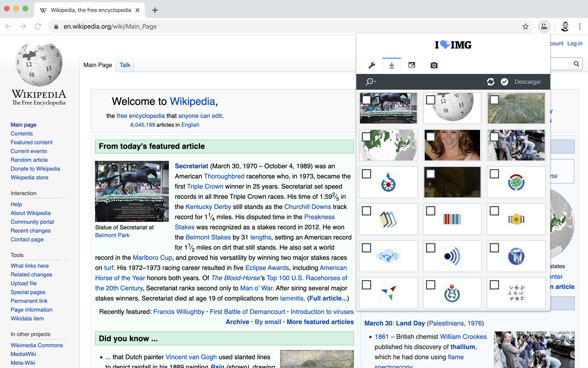Check the Wikipedia globe logo image box

coord(430,100)
